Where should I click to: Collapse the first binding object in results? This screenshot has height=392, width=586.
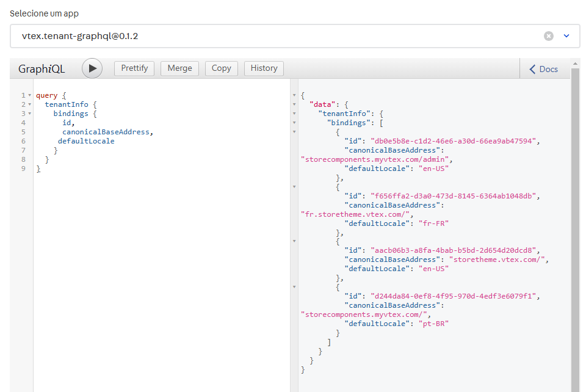pos(294,131)
